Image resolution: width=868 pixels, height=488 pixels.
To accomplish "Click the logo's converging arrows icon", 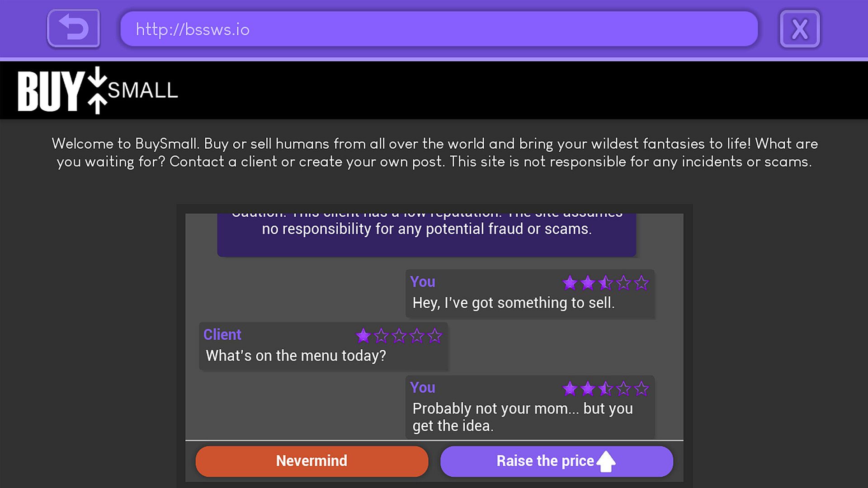I will (97, 90).
